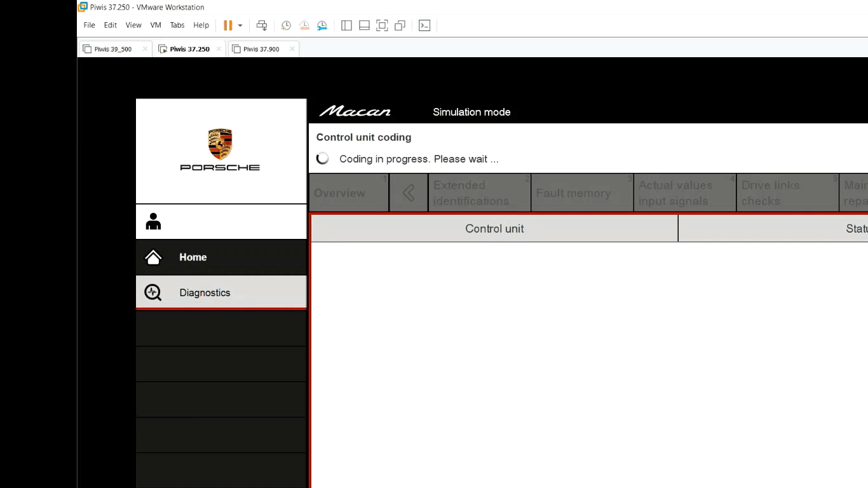The image size is (868, 488).
Task: Click the enter full screen icon
Action: (x=382, y=25)
